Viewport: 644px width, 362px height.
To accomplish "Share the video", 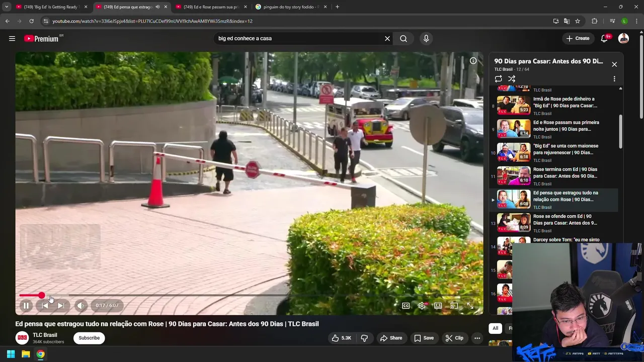I will click(x=391, y=338).
